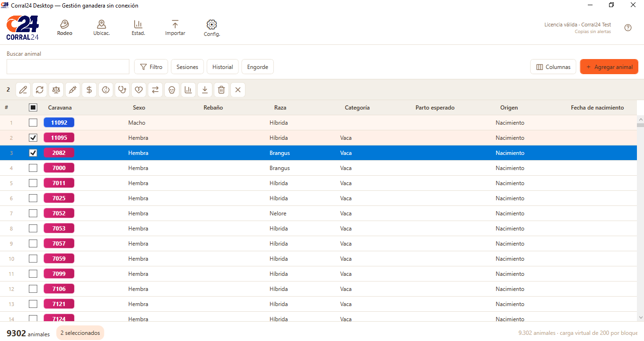The image size is (644, 341).
Task: Click the trash can delete icon
Action: coord(221,90)
